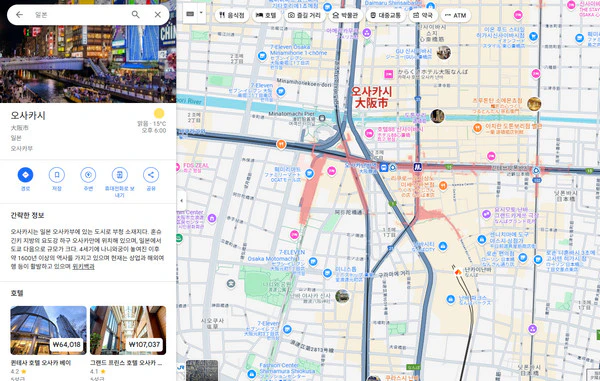Screen dimensions: 600x381
Task: Click the 오사카시 place title
Action: click(28, 115)
